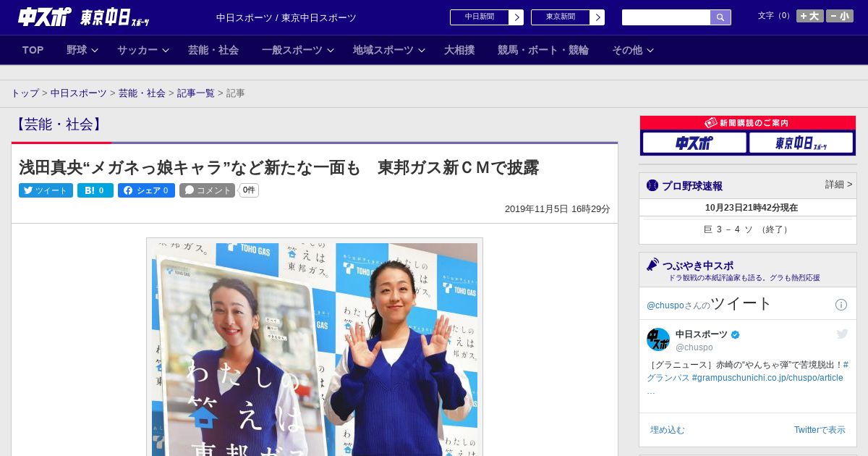The width and height of the screenshot is (868, 456).
Task: Open the 中日スポーツ Twitter avatar
Action: pyautogui.click(x=658, y=339)
